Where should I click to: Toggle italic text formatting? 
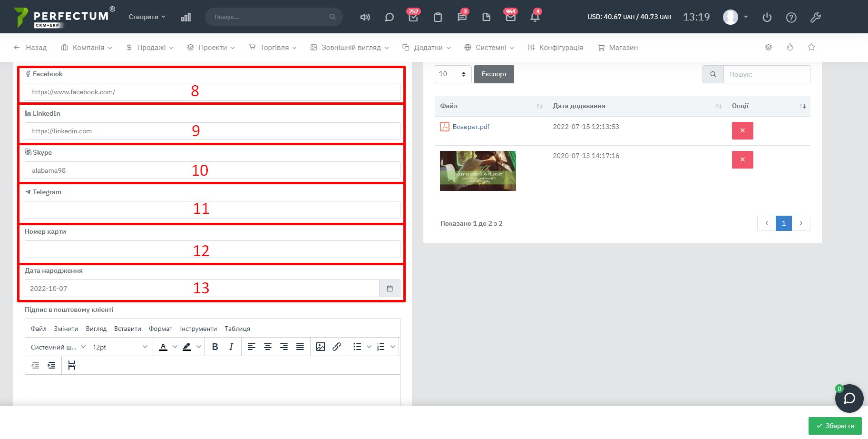tap(231, 347)
